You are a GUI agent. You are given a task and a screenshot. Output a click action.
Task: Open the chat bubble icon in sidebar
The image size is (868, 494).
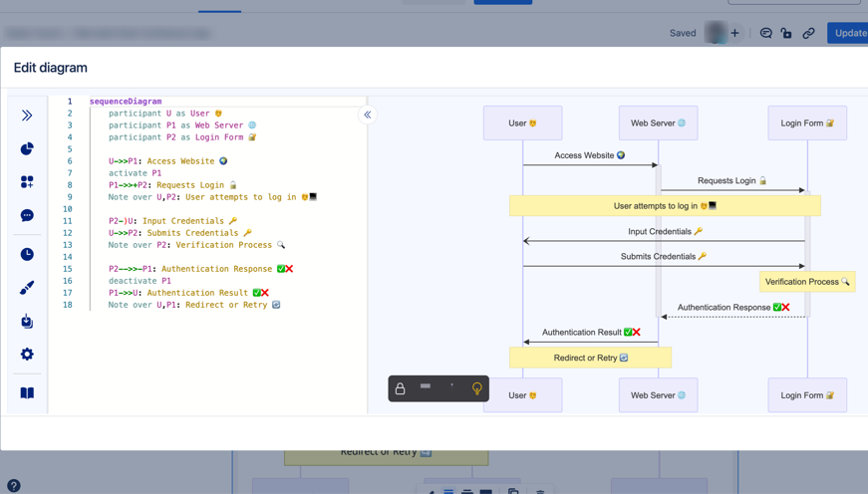[27, 215]
